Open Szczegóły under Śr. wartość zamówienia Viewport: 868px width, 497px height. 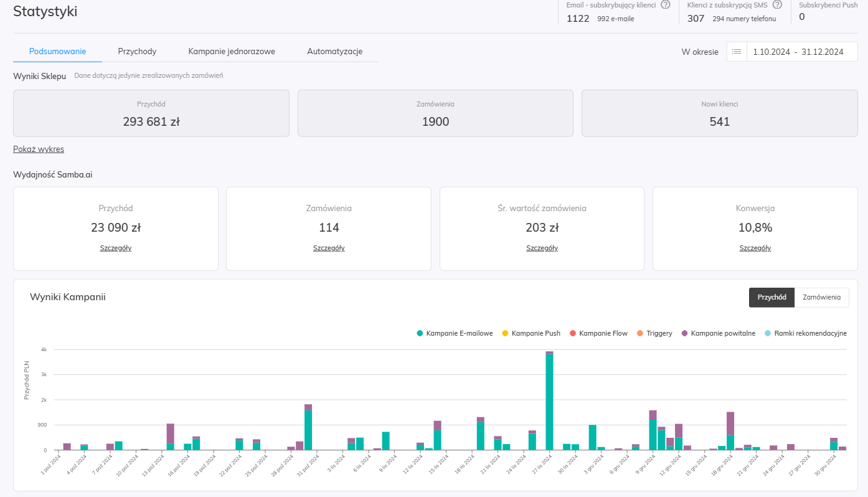point(542,248)
